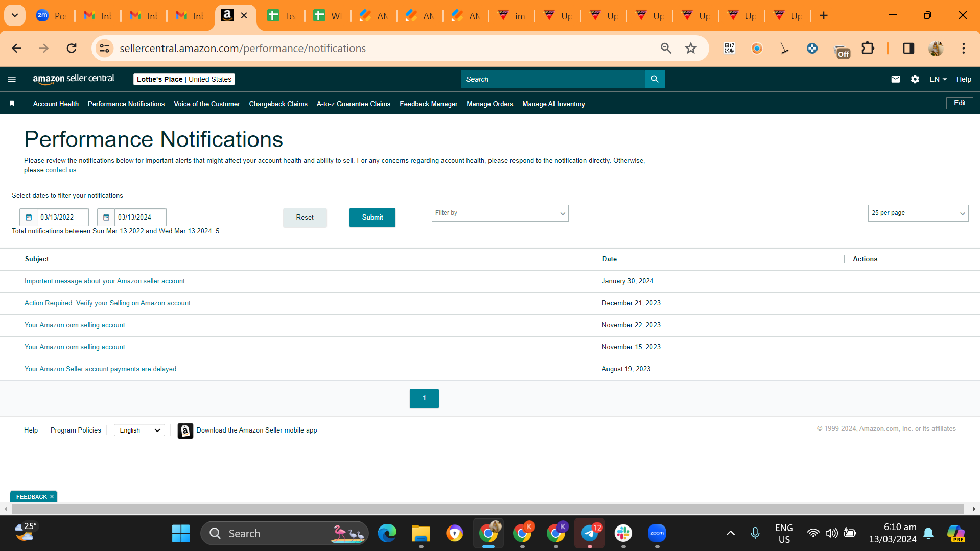Image resolution: width=980 pixels, height=551 pixels.
Task: Click the horizontal page scrollbar
Action: tap(488, 509)
